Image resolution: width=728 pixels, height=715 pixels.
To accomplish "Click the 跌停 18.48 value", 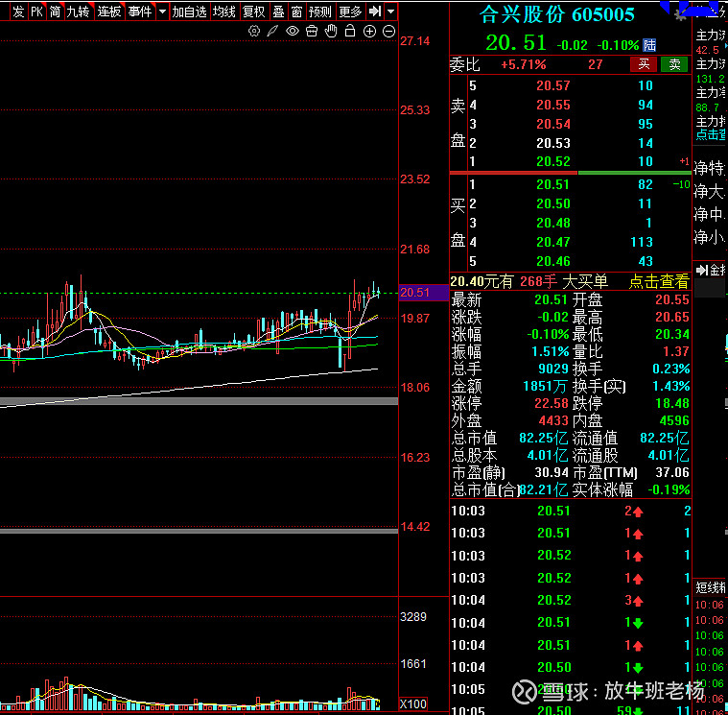I will [x=672, y=403].
